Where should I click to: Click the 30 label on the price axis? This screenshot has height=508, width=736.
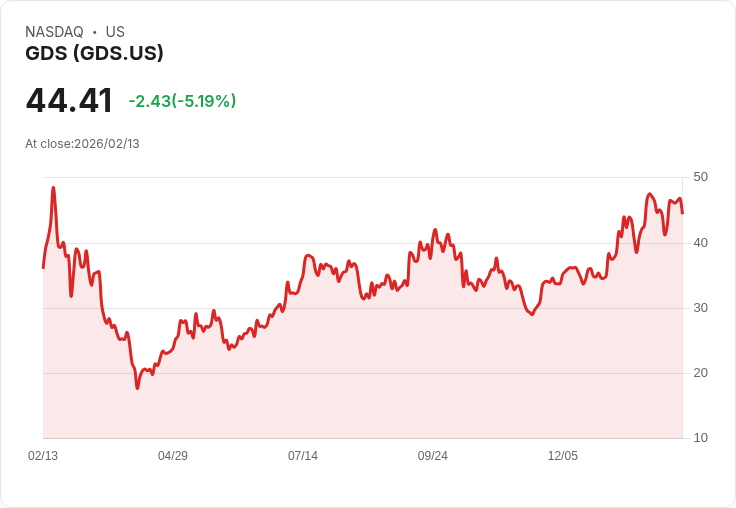point(700,307)
